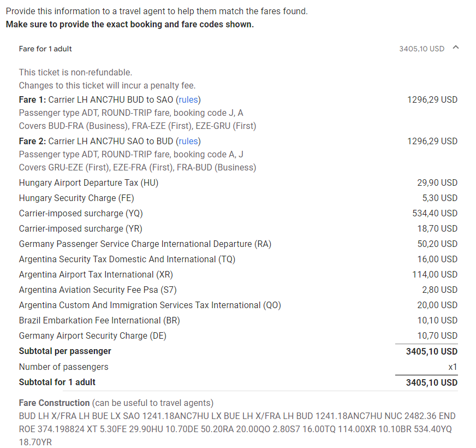
Task: Select the Hungary Security Charge (FE) line
Action: pos(238,198)
